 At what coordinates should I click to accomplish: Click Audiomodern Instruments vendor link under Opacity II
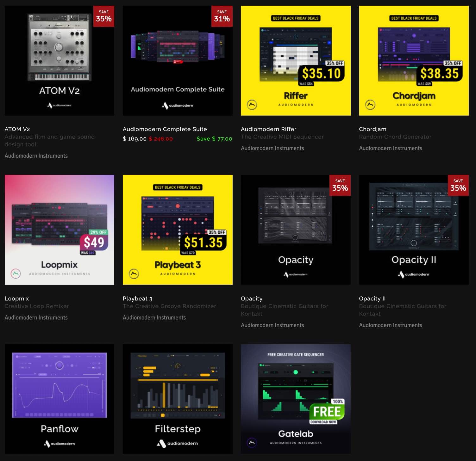point(390,325)
